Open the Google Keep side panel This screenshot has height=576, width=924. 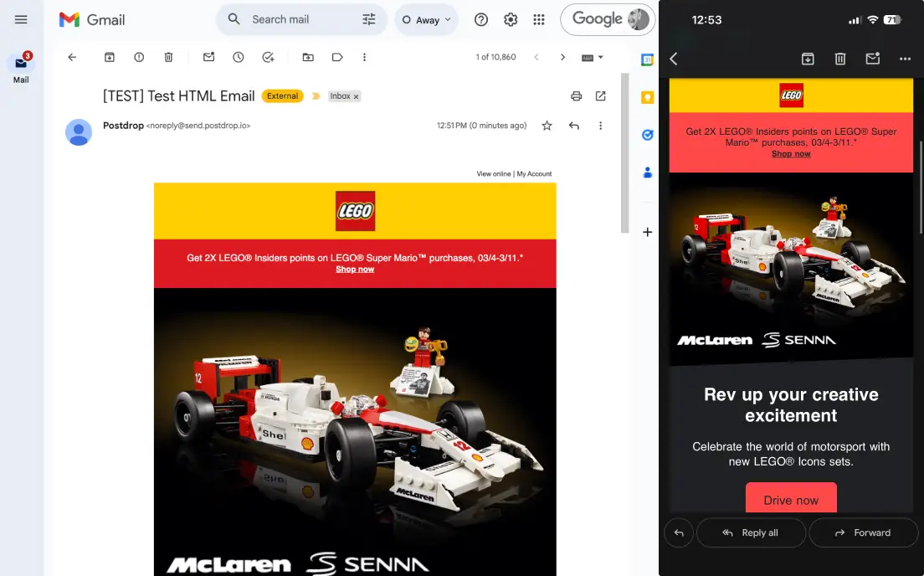click(x=646, y=97)
